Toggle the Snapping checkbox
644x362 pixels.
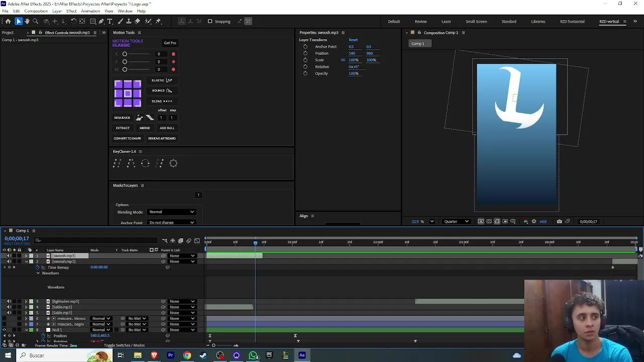tap(210, 21)
